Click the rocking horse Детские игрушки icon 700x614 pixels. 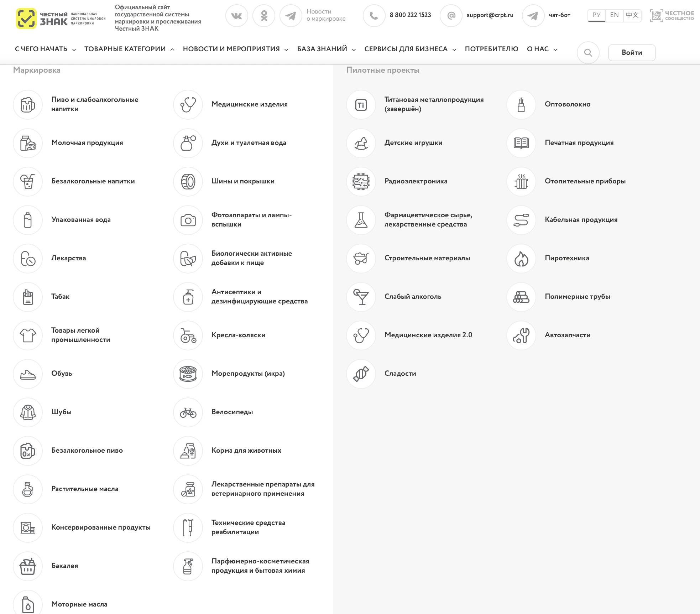(x=361, y=143)
